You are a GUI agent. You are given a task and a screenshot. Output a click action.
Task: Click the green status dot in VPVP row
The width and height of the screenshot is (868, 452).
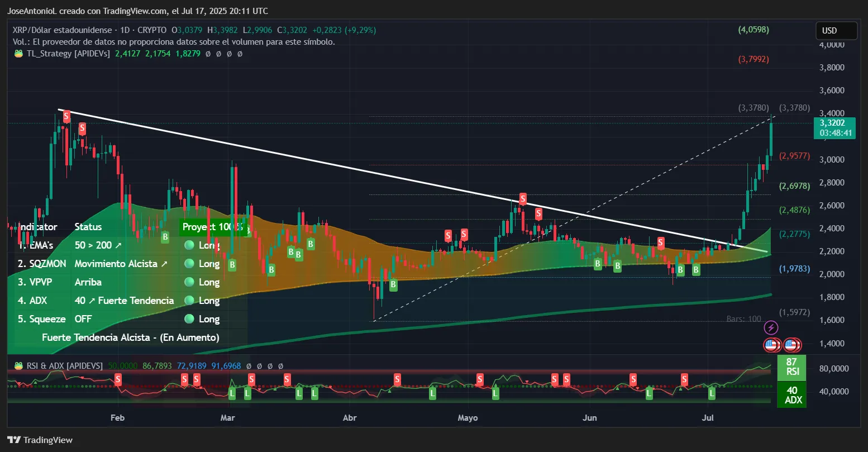tap(189, 282)
